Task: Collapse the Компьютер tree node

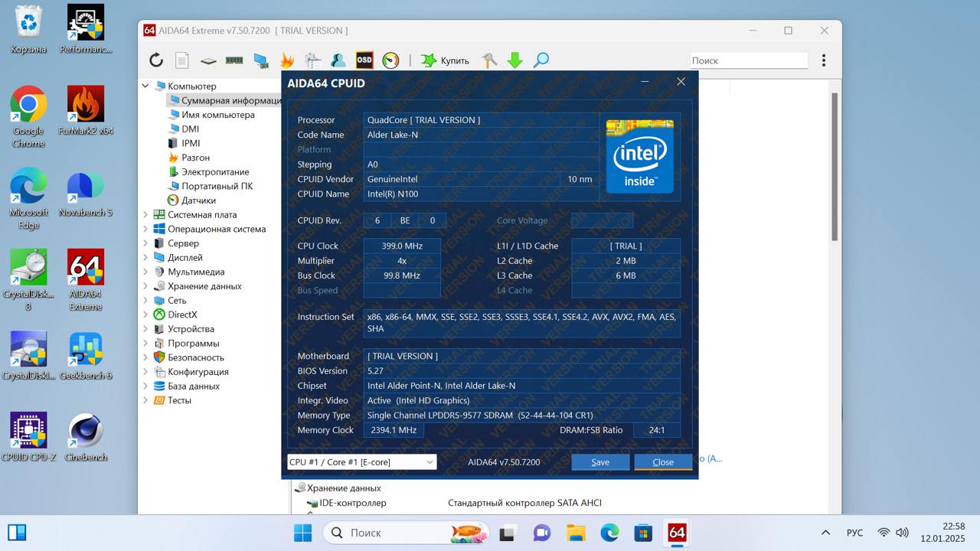Action: tap(145, 86)
